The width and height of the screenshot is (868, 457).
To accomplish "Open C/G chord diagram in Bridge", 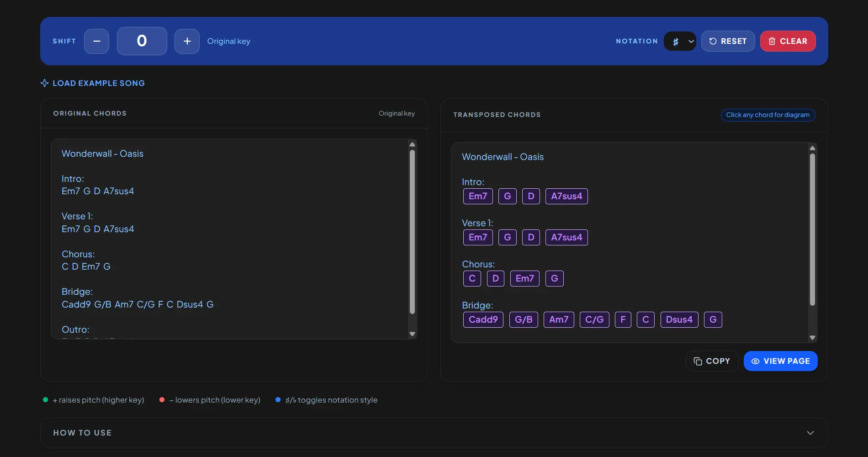I will pyautogui.click(x=594, y=319).
